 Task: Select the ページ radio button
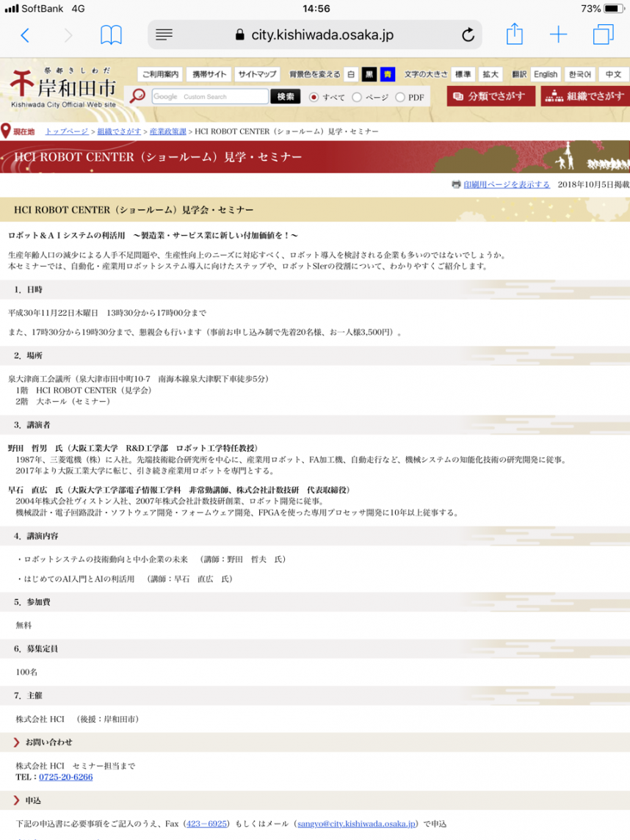click(357, 97)
